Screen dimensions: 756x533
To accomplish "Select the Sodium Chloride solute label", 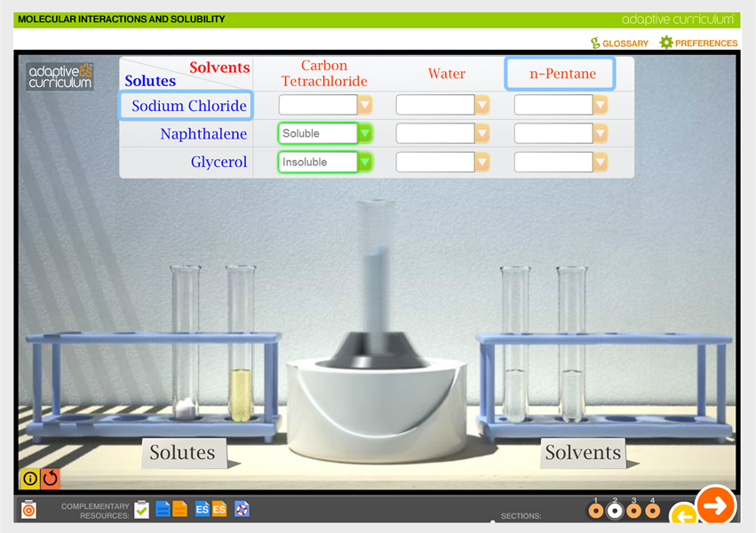I will click(x=187, y=106).
